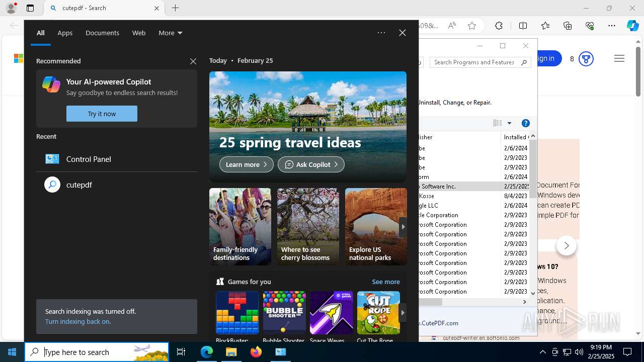Image resolution: width=644 pixels, height=362 pixels.
Task: Open the Edge Extensions icon
Action: point(499,26)
